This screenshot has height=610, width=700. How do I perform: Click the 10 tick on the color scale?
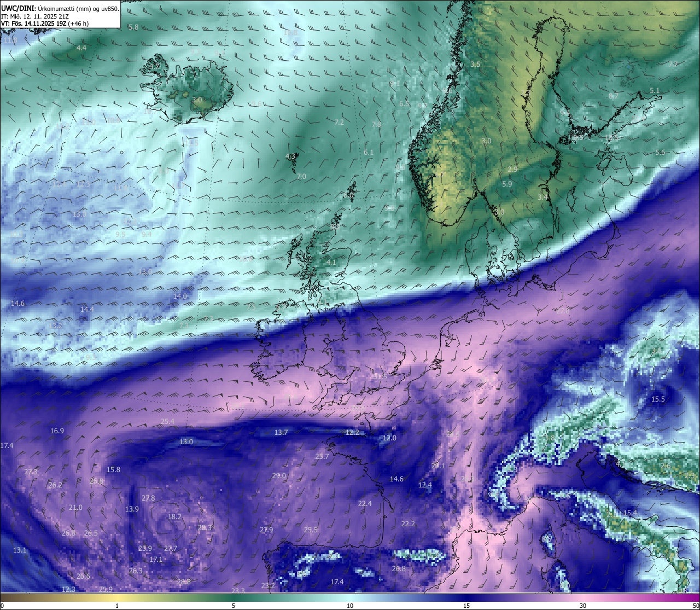coord(350,606)
